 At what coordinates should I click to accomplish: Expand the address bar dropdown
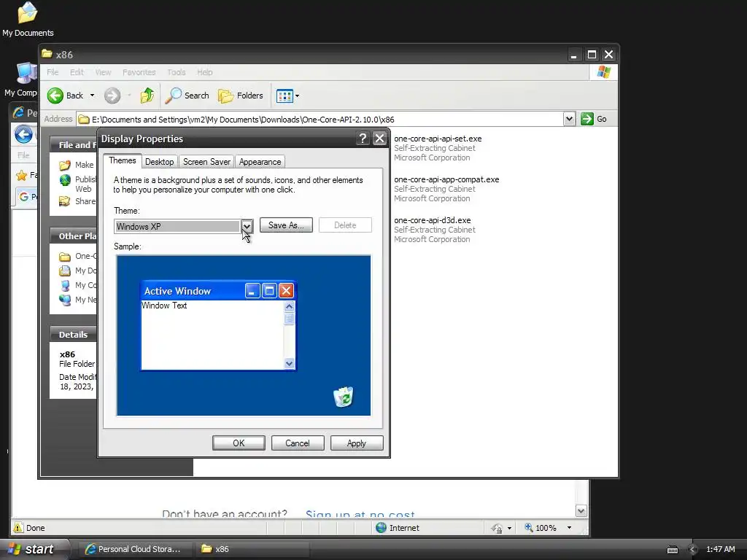569,119
